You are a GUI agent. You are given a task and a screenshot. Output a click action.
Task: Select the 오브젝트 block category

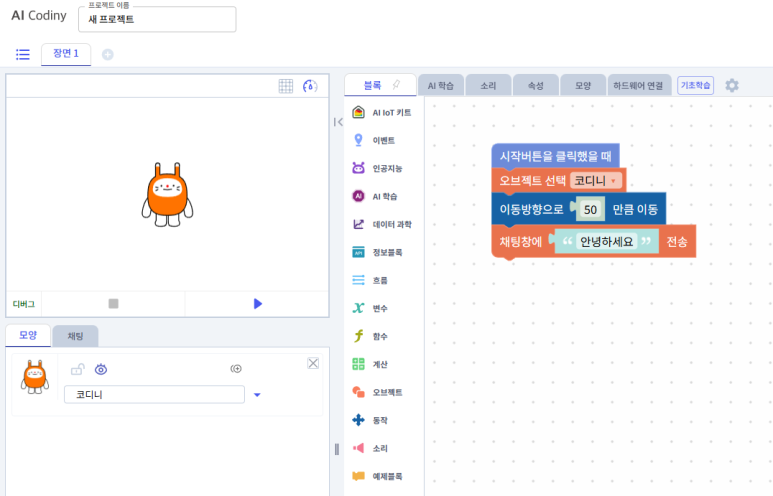point(378,392)
